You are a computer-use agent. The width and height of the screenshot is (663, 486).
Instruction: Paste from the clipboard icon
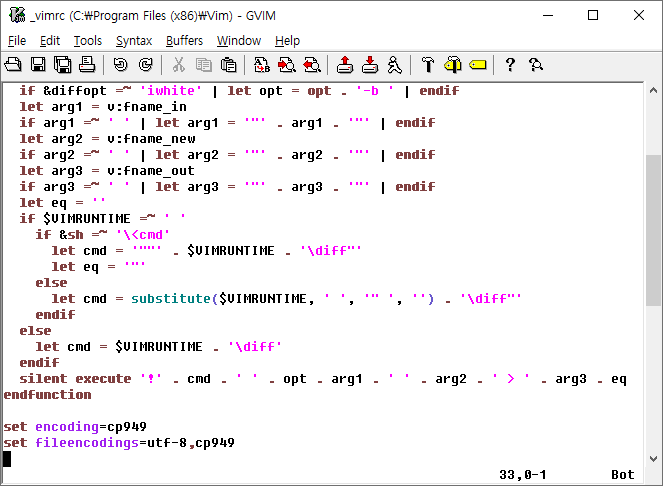point(228,65)
